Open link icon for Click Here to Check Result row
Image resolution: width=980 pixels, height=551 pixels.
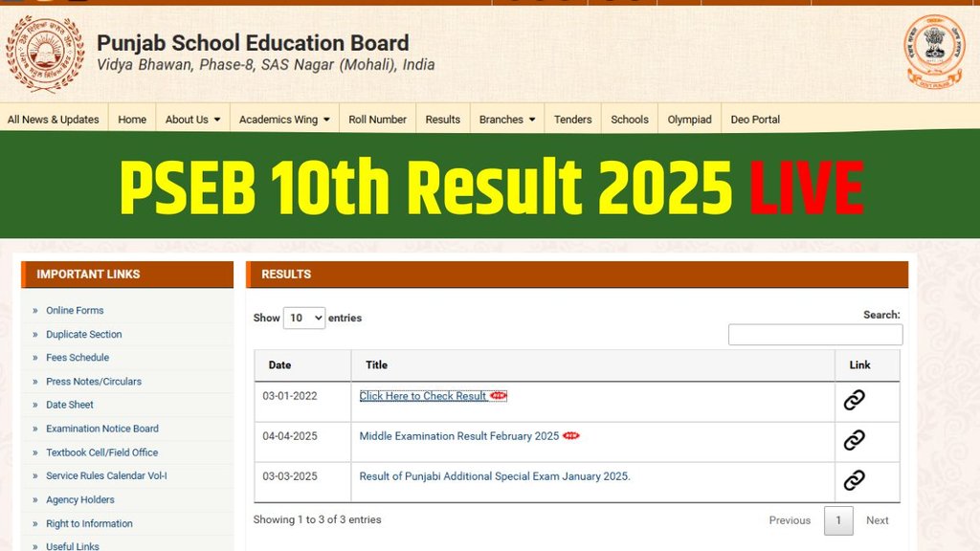(x=854, y=400)
